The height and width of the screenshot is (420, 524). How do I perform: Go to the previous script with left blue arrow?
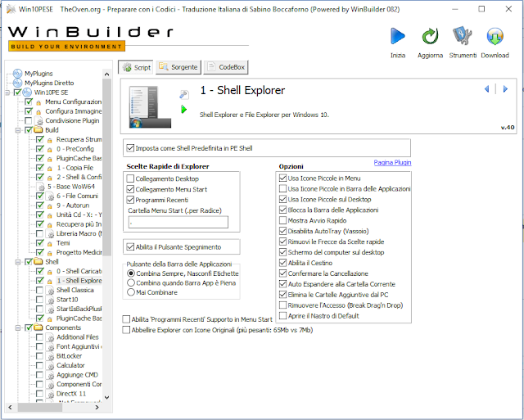[486, 89]
